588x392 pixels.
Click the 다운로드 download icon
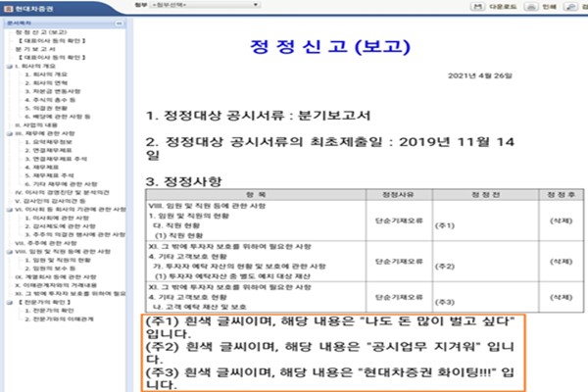pyautogui.click(x=477, y=7)
